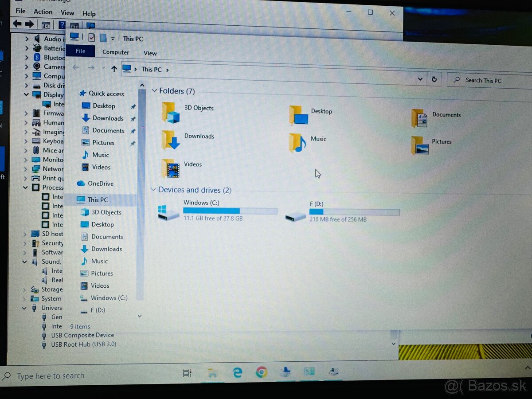The width and height of the screenshot is (532, 399).
Task: Click the Help icon in Device Manager toolbar
Action: pyautogui.click(x=62, y=25)
